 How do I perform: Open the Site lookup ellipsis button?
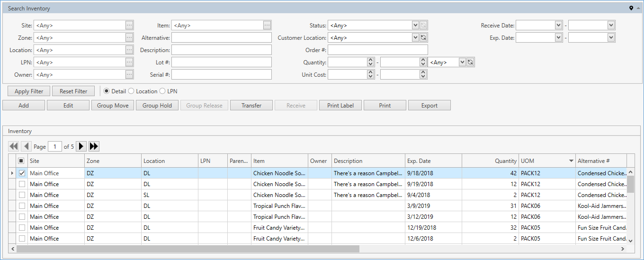tap(129, 26)
